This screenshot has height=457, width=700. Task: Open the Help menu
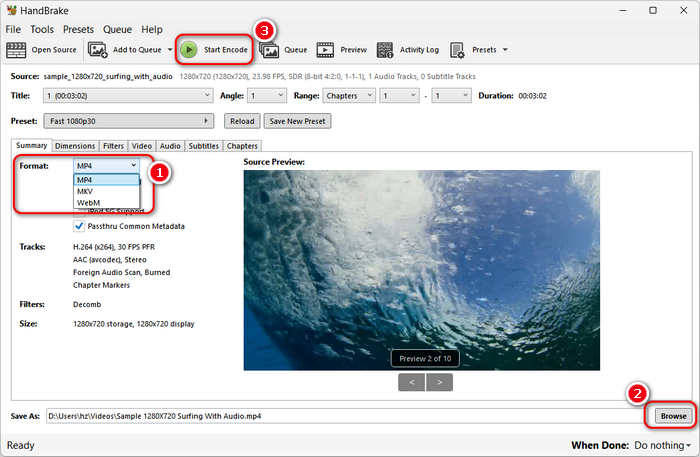tap(152, 29)
